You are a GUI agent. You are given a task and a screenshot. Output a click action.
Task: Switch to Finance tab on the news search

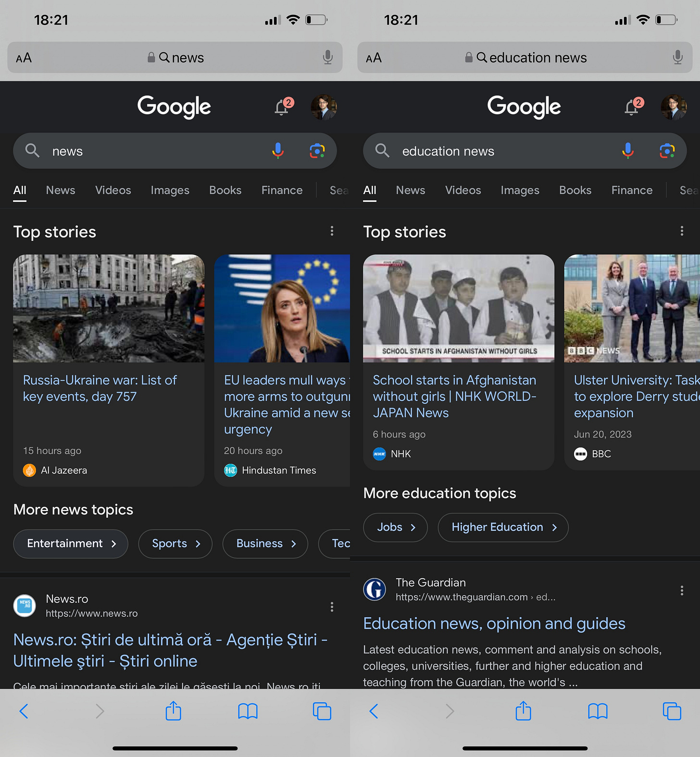pyautogui.click(x=282, y=190)
